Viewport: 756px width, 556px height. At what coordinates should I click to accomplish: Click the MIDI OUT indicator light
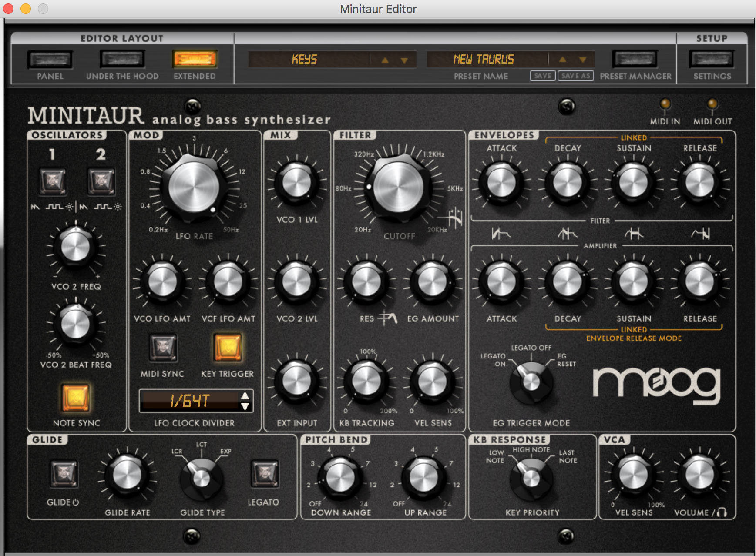pyautogui.click(x=712, y=104)
